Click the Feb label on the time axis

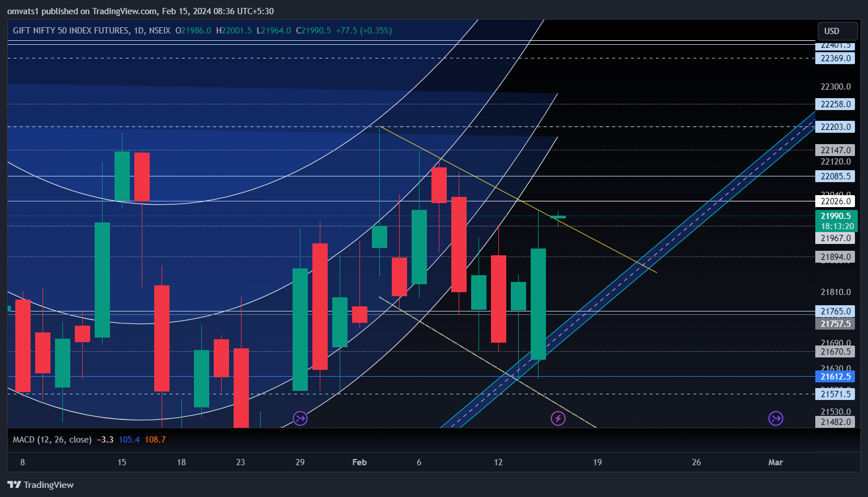[359, 462]
